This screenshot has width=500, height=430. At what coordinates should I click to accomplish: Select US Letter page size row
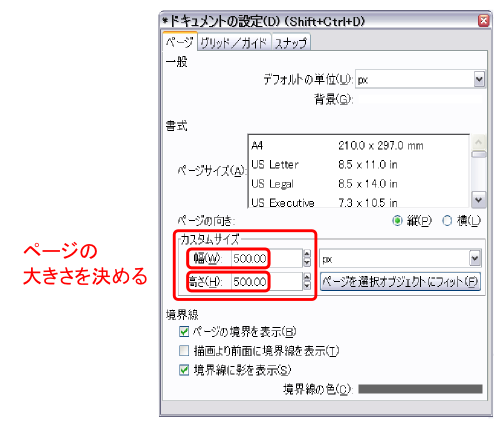tap(358, 165)
